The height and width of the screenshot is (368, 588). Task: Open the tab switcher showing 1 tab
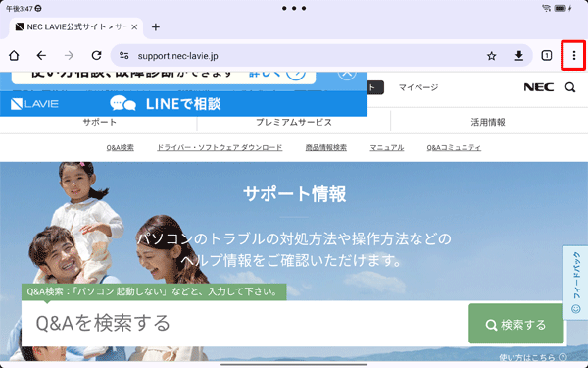[547, 56]
